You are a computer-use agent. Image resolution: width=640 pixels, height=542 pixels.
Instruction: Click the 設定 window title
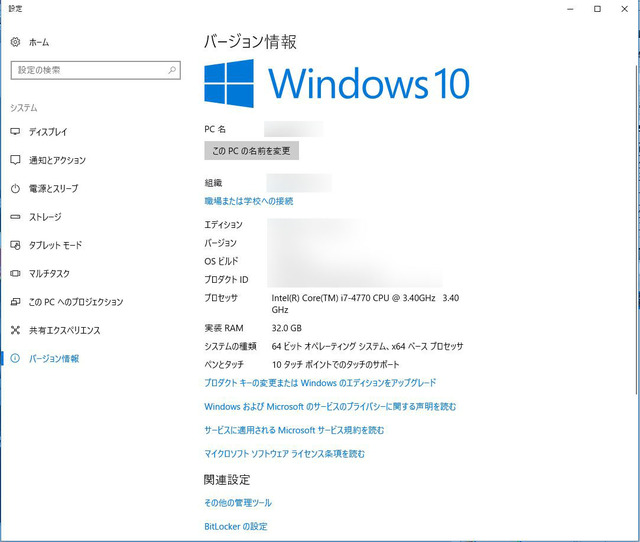16,9
